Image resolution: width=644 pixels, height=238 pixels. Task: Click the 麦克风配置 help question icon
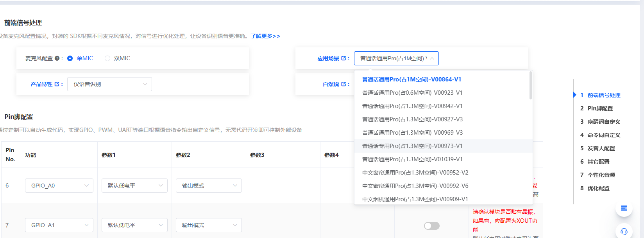click(x=57, y=58)
